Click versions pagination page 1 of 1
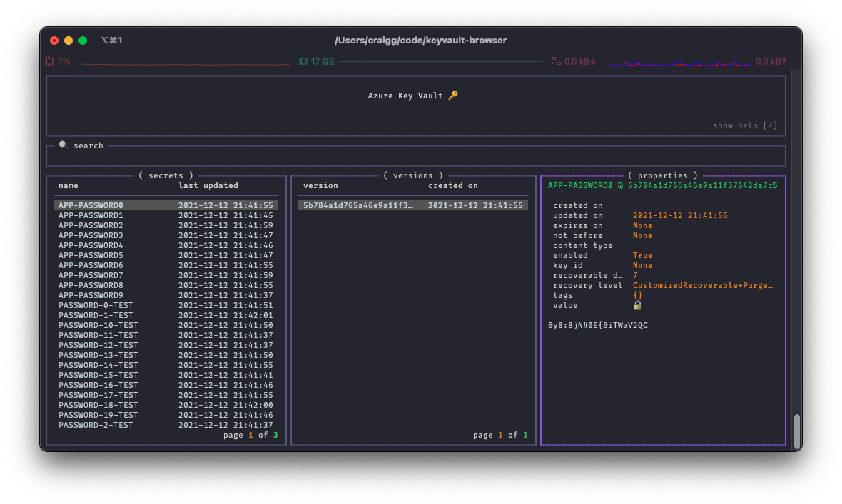This screenshot has width=842, height=504. tap(500, 435)
